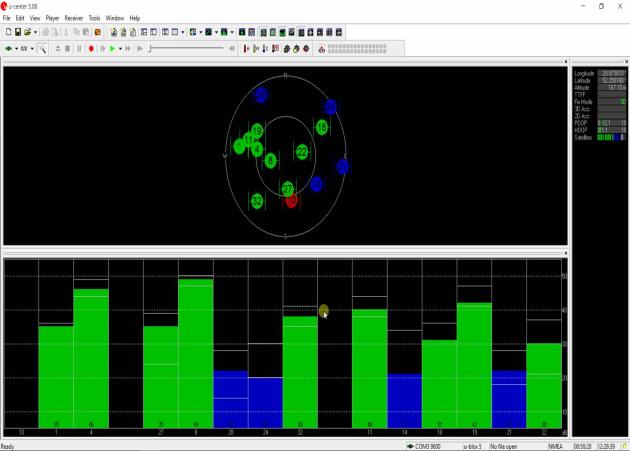Click the pause playback button
The height and width of the screenshot is (451, 630).
coord(79,49)
